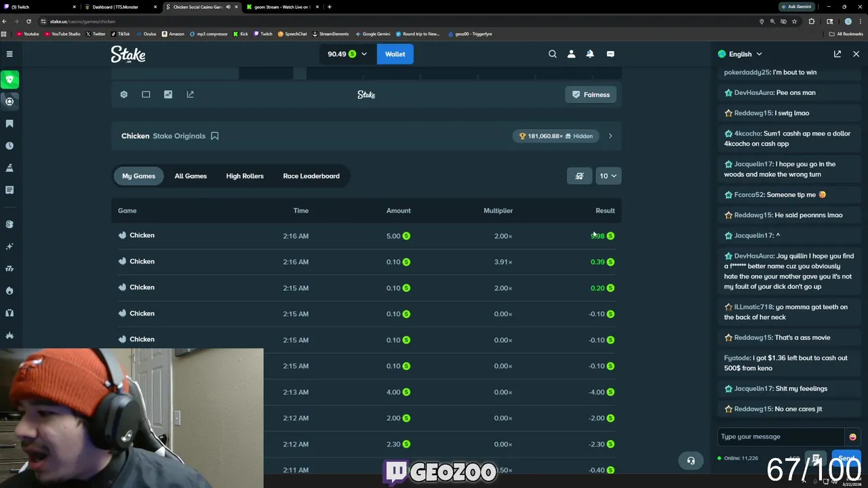Switch to the All Games tab
868x488 pixels.
(191, 176)
